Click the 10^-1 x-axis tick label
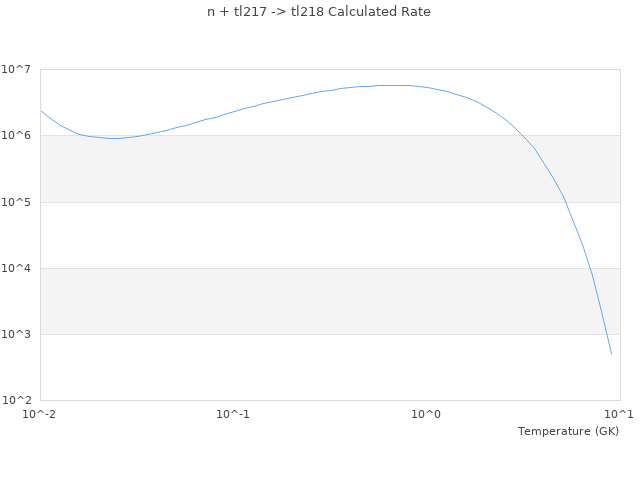The width and height of the screenshot is (640, 480). tap(233, 414)
